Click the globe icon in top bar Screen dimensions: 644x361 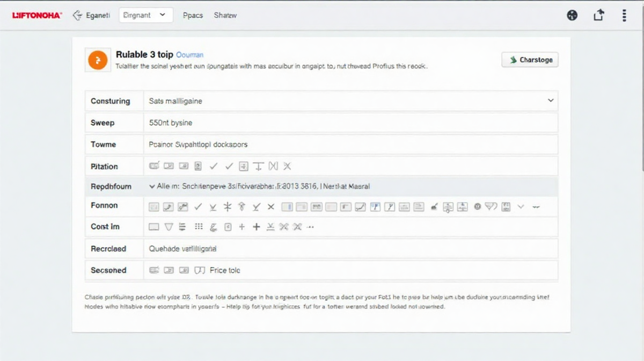(x=572, y=16)
